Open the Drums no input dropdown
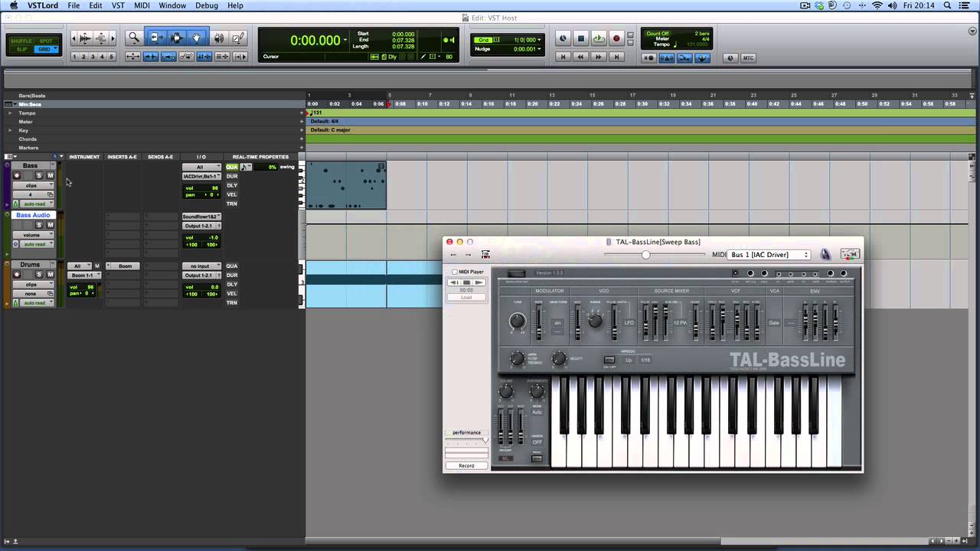980x551 pixels. pyautogui.click(x=201, y=266)
